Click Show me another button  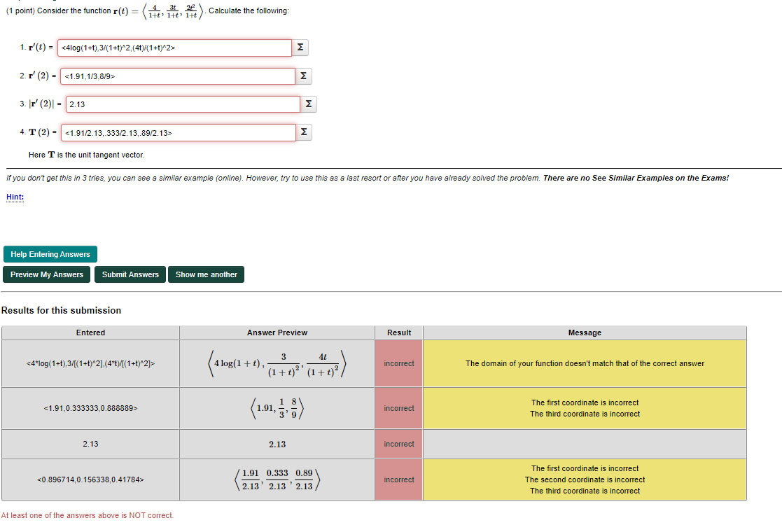pos(206,274)
